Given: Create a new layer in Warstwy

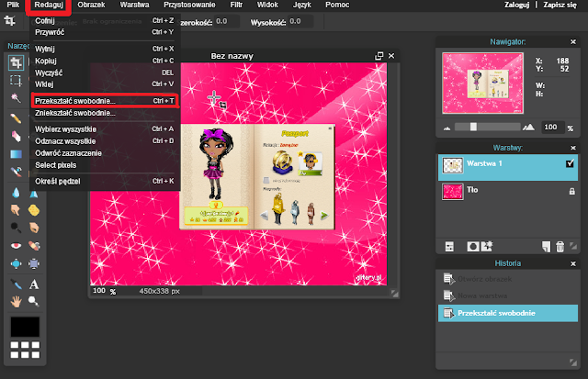Looking at the screenshot, I should click(x=546, y=247).
